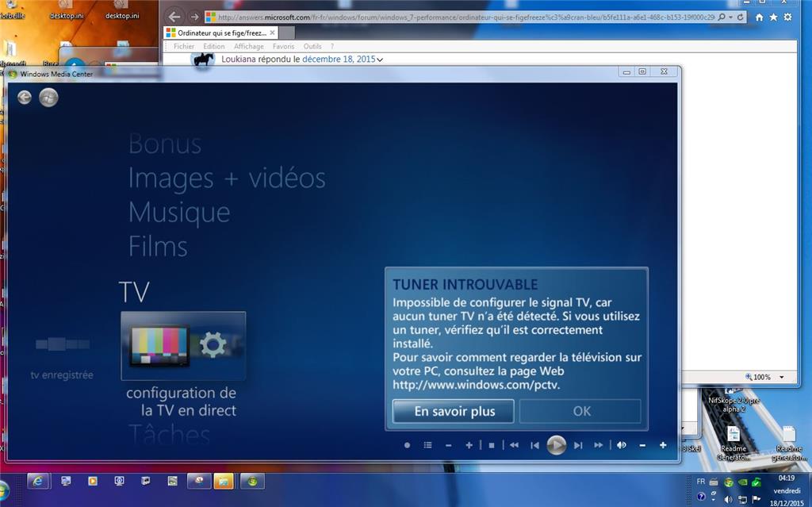Open Internet Explorer tools gear icon
This screenshot has height=507, width=812.
(x=787, y=17)
